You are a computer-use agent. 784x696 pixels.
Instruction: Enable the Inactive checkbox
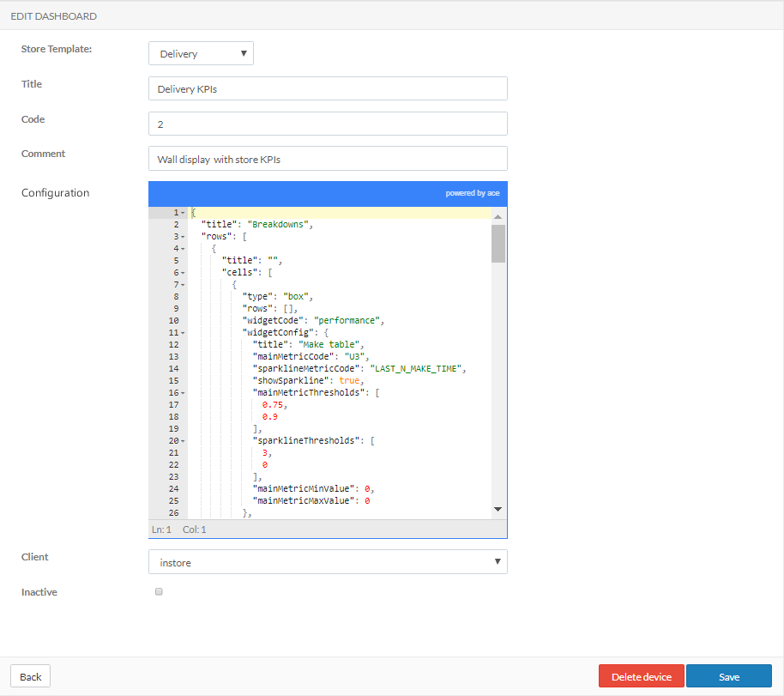(159, 591)
